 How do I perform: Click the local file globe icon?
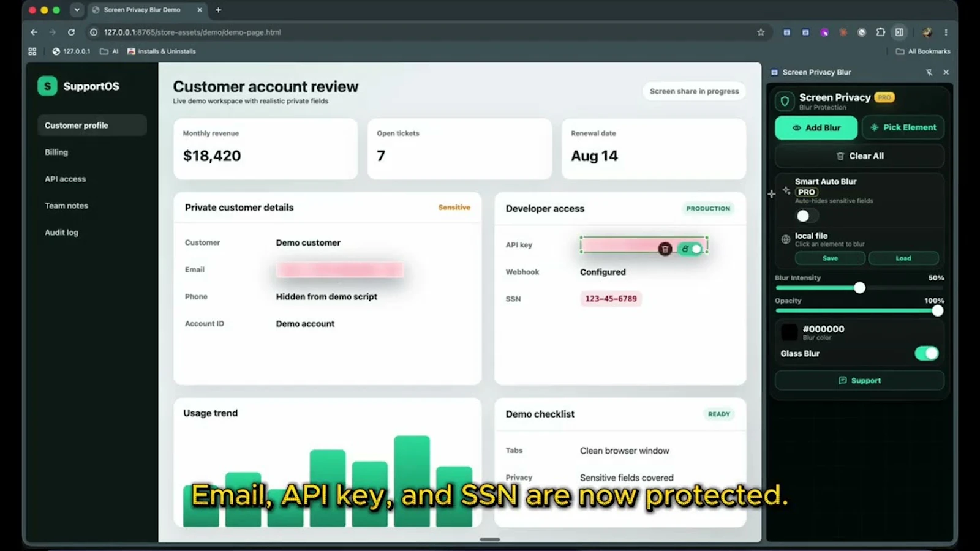pyautogui.click(x=786, y=239)
